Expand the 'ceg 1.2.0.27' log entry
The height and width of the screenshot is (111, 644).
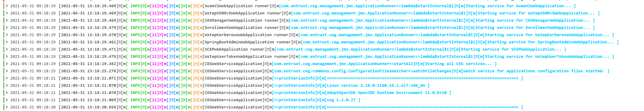pyautogui.click(x=7, y=100)
